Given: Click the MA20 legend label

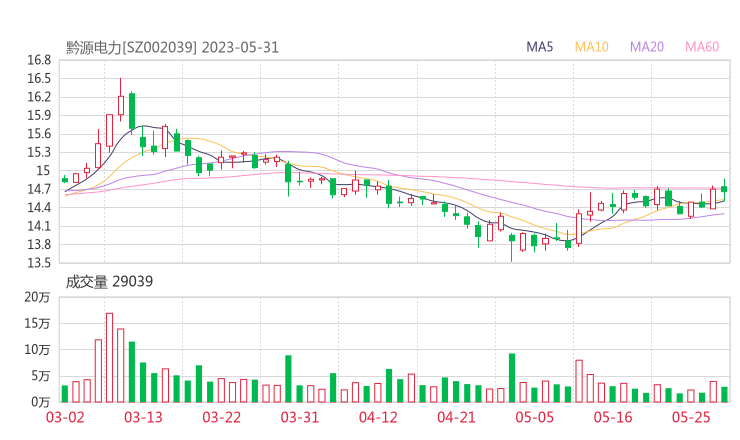Looking at the screenshot, I should coord(647,47).
